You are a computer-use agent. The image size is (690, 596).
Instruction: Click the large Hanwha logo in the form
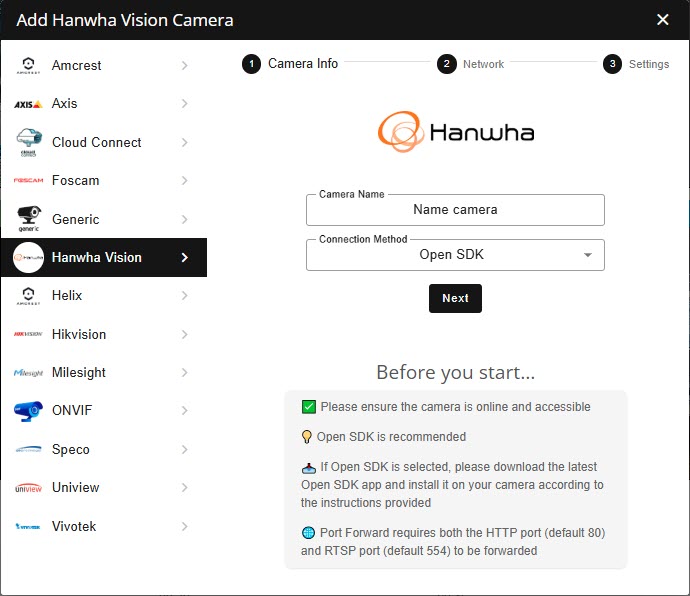[456, 132]
